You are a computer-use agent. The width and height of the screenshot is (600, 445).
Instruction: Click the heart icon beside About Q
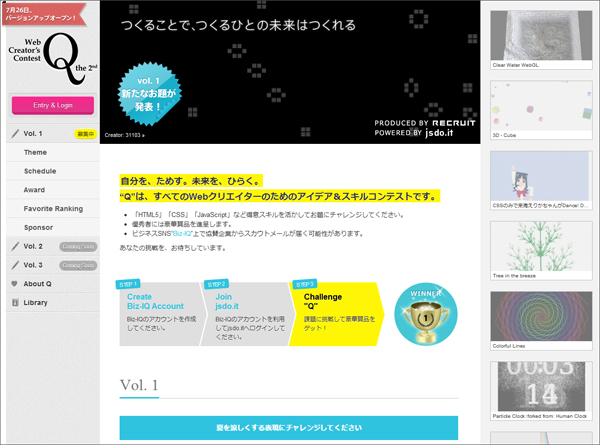15,284
